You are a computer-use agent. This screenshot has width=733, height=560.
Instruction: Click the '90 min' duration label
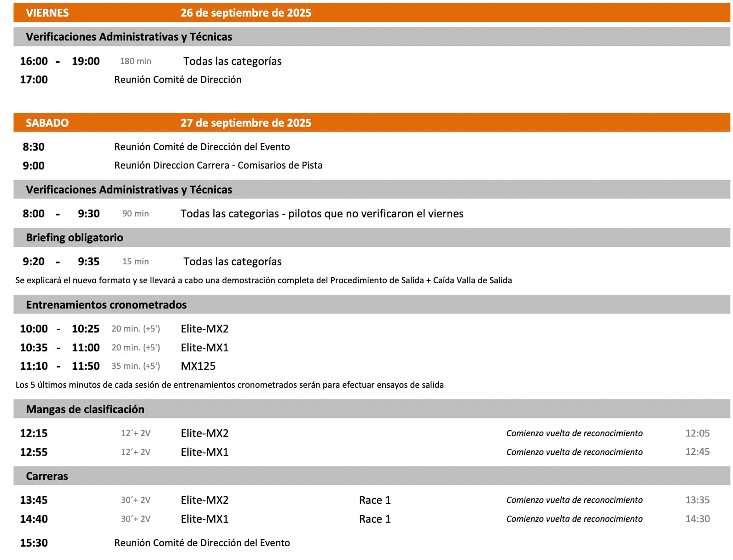pyautogui.click(x=135, y=214)
